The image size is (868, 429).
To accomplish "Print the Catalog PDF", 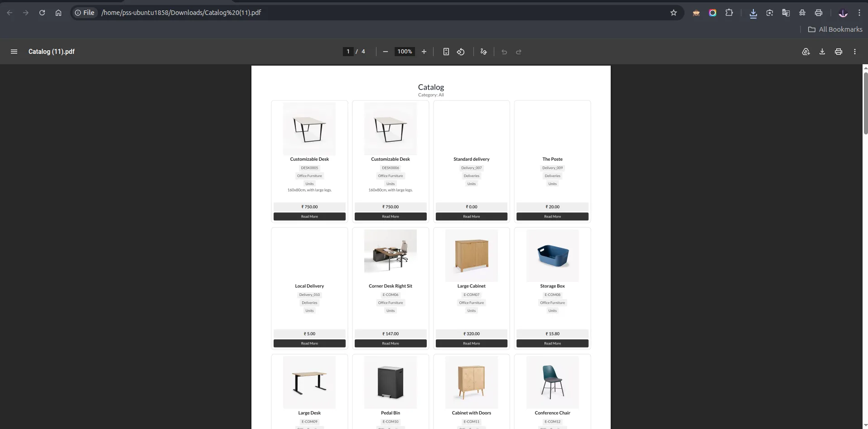I will tap(839, 52).
